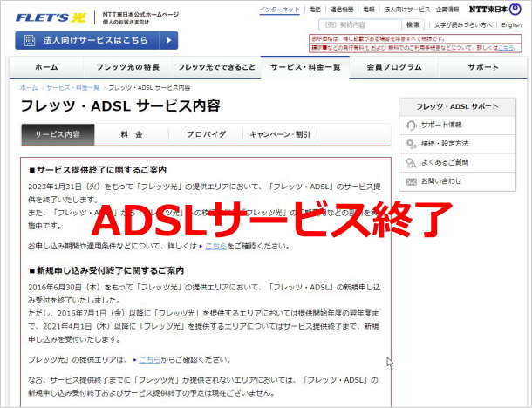
Task: Click ホーム in the breadcrumb trail
Action: click(29, 88)
